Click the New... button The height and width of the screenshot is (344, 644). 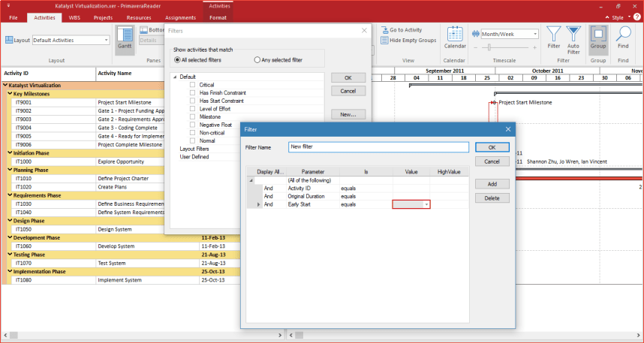pos(348,115)
